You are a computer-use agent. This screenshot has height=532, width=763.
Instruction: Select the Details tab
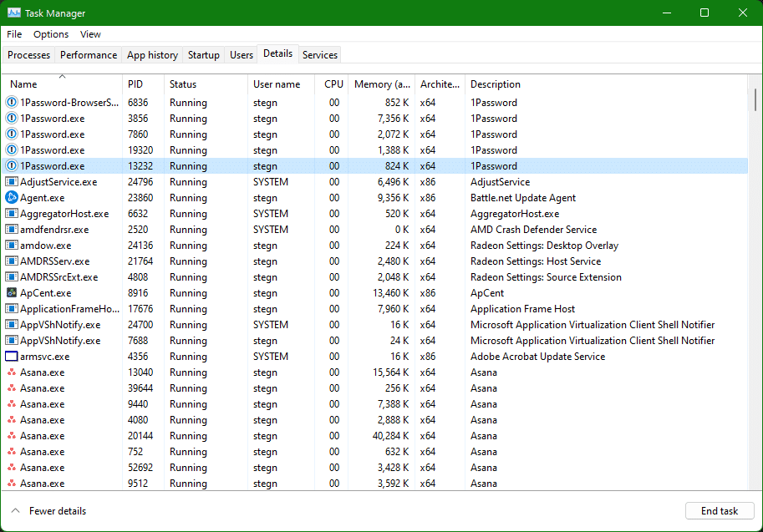(277, 53)
